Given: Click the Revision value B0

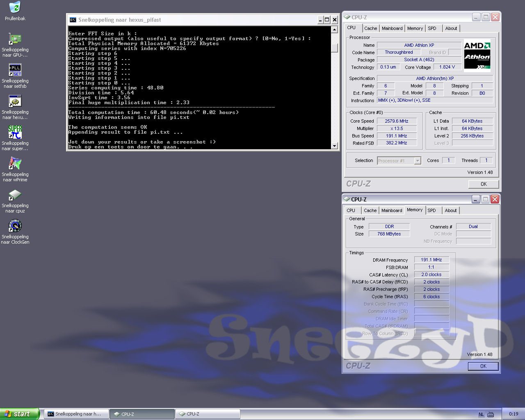Looking at the screenshot, I should (x=482, y=93).
